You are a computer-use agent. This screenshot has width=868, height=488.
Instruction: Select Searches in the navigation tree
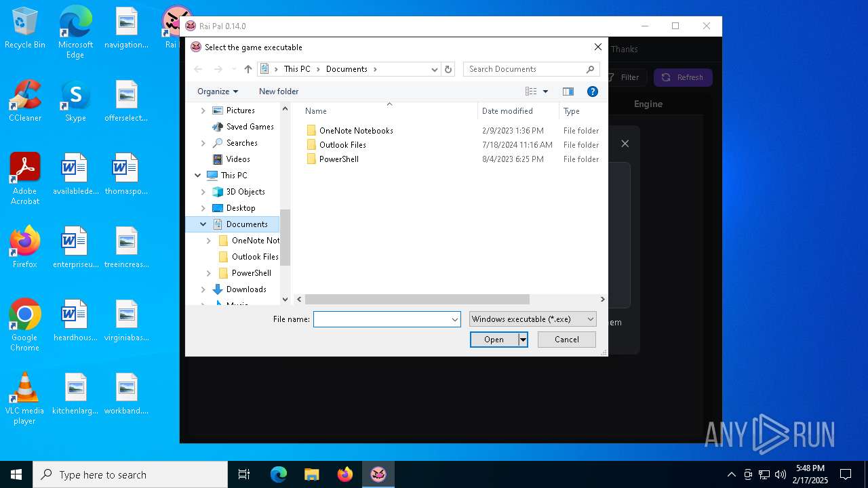(241, 143)
